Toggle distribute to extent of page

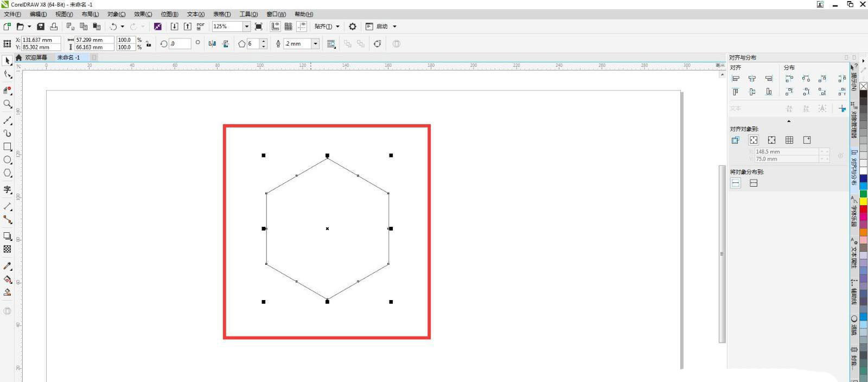coord(754,183)
